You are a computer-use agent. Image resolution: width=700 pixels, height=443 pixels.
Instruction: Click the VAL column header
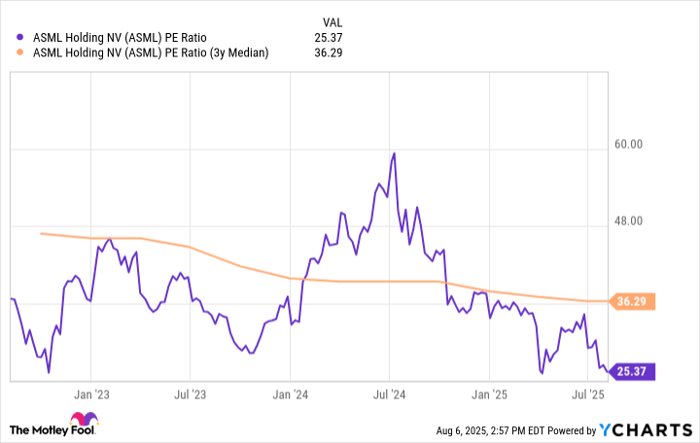coord(332,22)
